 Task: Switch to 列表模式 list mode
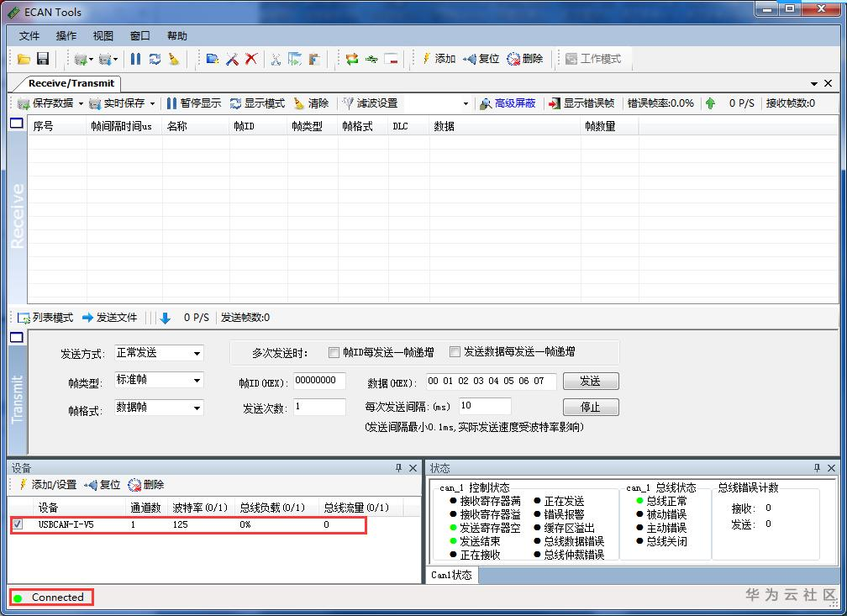tap(45, 318)
